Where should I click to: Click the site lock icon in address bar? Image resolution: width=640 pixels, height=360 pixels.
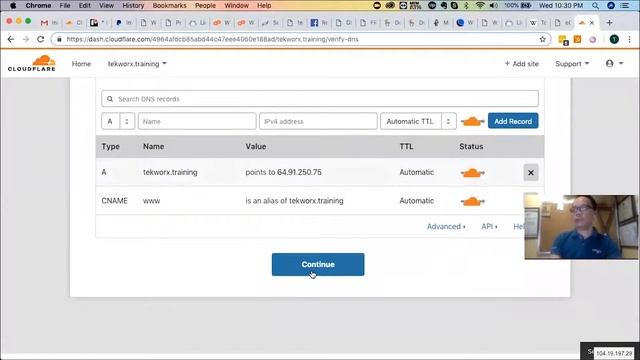click(x=59, y=39)
